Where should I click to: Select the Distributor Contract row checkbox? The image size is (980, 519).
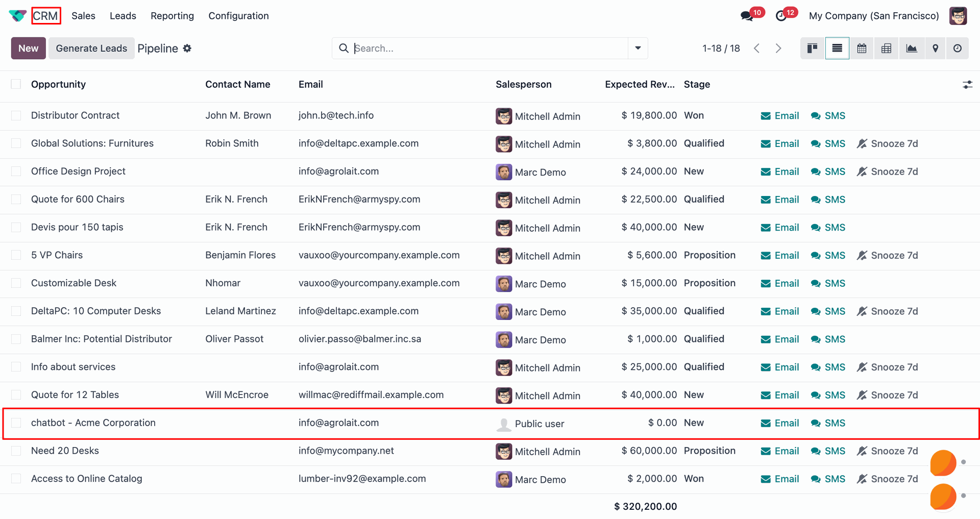[16, 116]
